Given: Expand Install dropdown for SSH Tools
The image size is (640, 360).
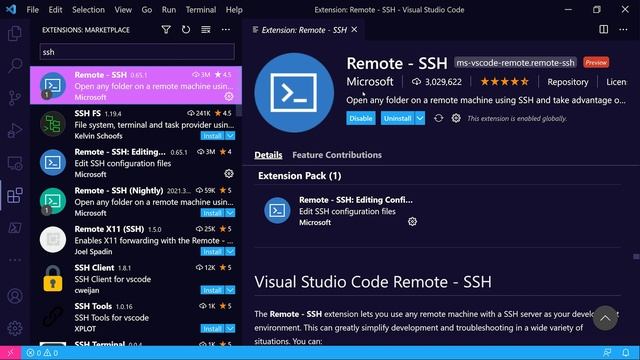Looking at the screenshot, I should pos(230,329).
